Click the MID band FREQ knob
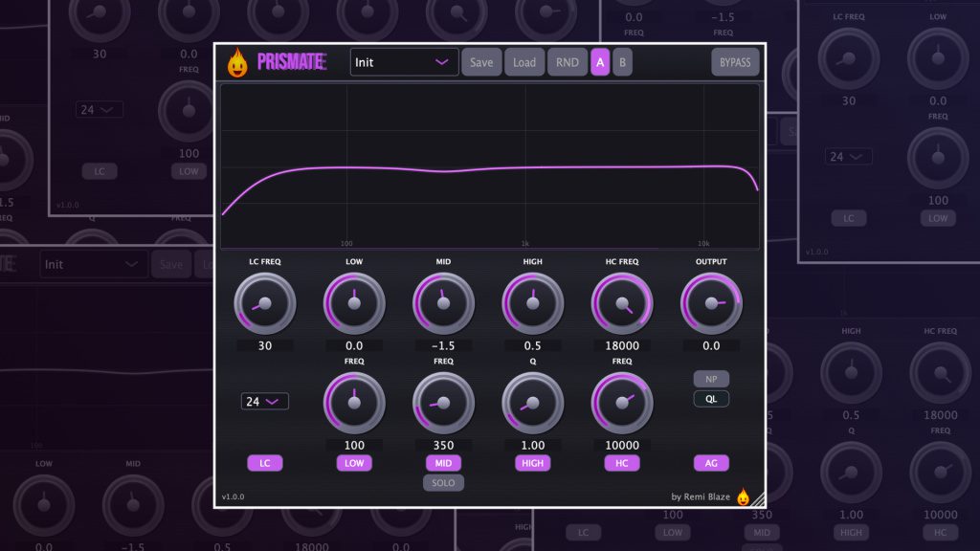This screenshot has height=551, width=980. click(x=443, y=403)
